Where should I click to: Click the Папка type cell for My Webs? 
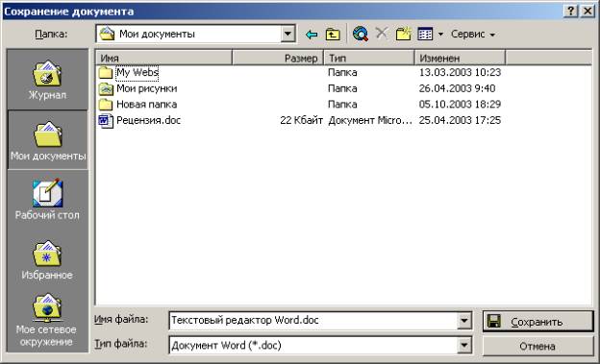tap(342, 72)
